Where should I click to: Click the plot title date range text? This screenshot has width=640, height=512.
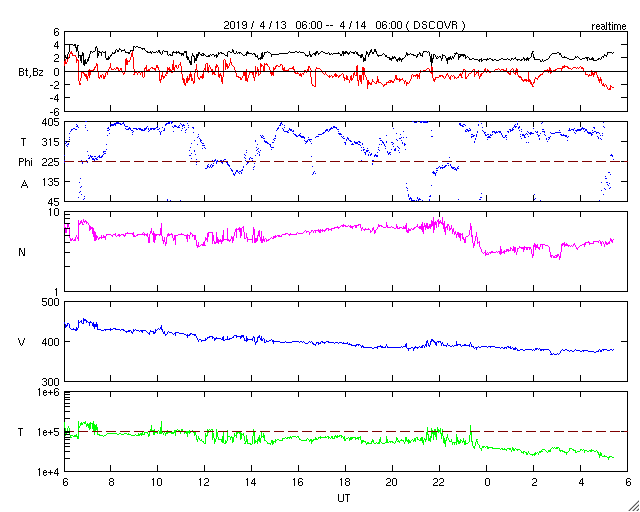coord(344,25)
